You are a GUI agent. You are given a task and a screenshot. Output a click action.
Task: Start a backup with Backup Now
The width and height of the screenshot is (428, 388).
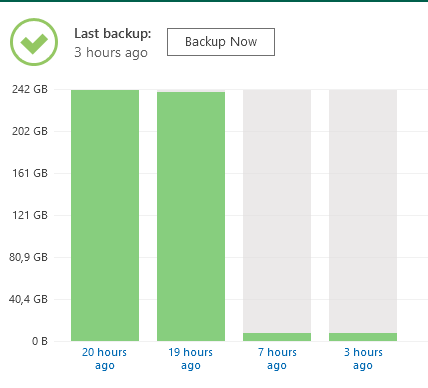(x=221, y=42)
